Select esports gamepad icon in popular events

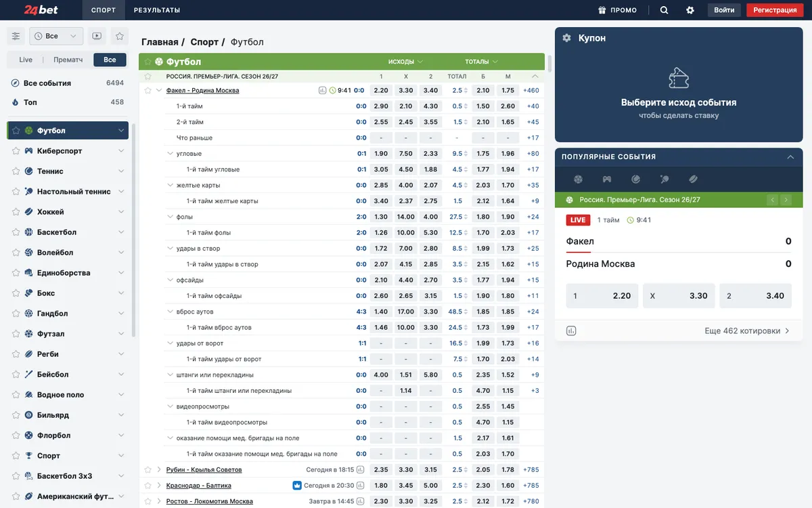click(x=607, y=179)
